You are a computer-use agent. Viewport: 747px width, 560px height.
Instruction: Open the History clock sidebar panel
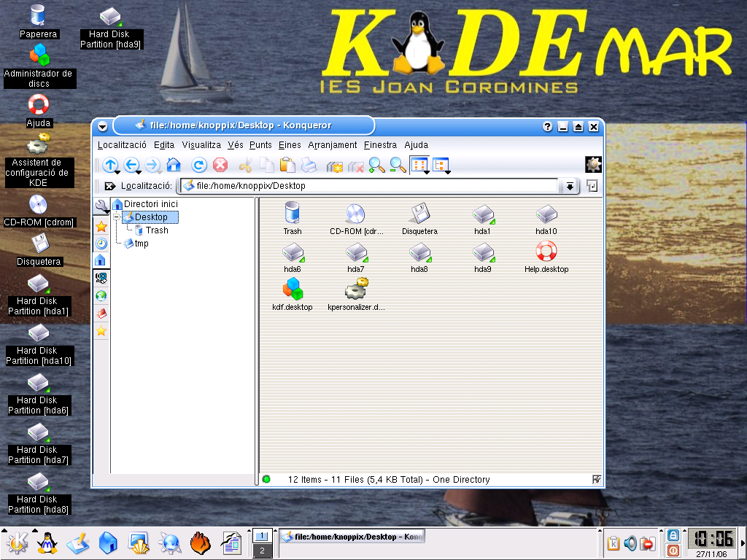[101, 243]
